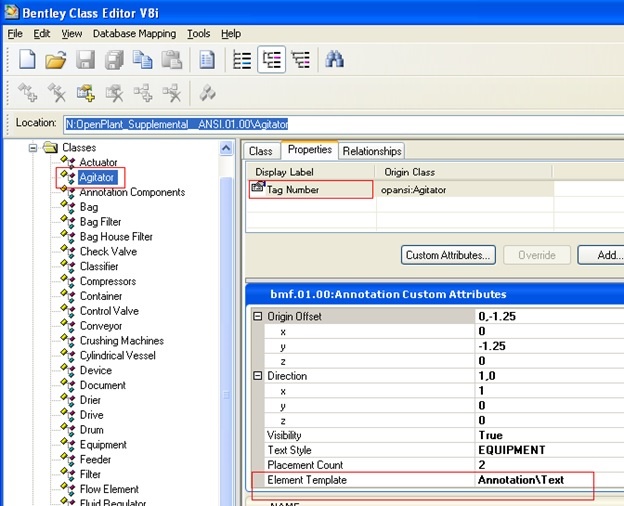Switch to the Class tab
This screenshot has height=506, width=624.
pyautogui.click(x=261, y=151)
